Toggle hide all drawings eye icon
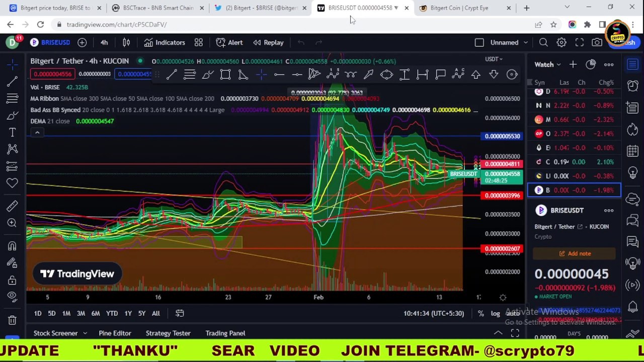 pyautogui.click(x=13, y=297)
